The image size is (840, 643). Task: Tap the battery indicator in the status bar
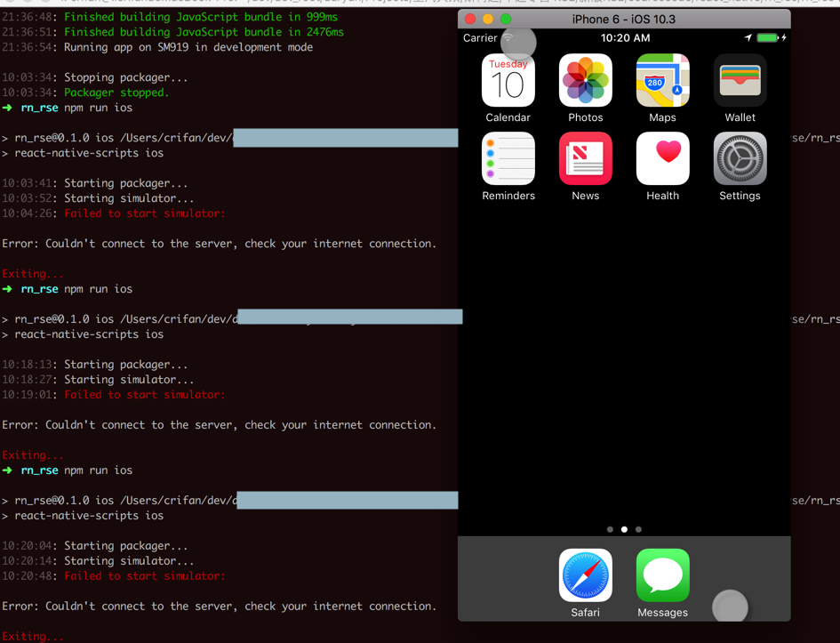coord(767,38)
